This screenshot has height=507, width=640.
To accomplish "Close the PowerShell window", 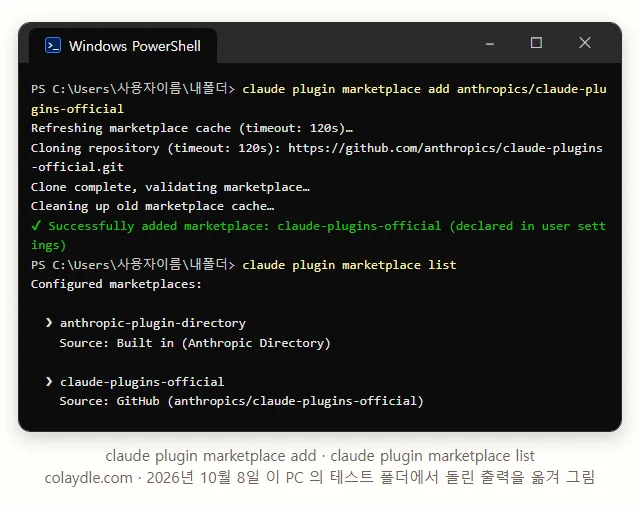I will [585, 42].
